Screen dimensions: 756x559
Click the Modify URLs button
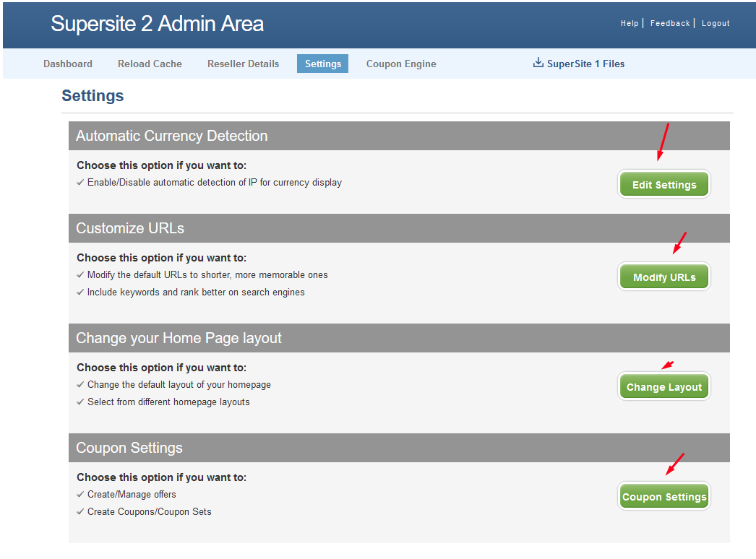pyautogui.click(x=664, y=277)
